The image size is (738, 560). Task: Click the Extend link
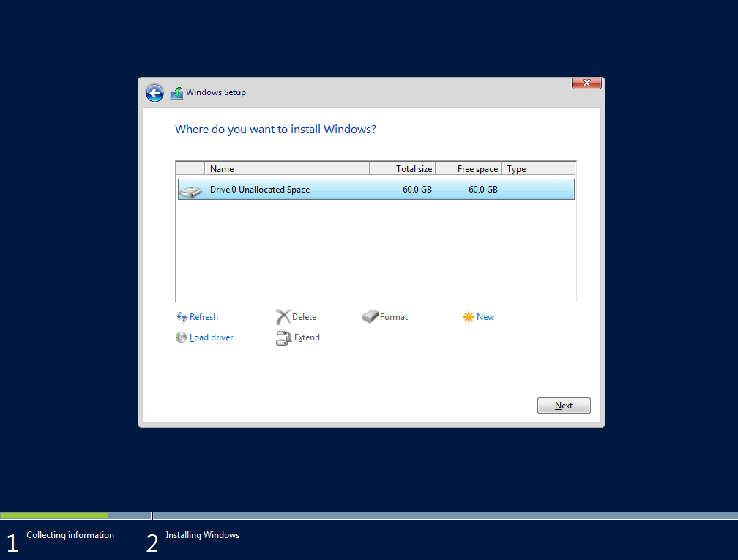click(x=307, y=337)
